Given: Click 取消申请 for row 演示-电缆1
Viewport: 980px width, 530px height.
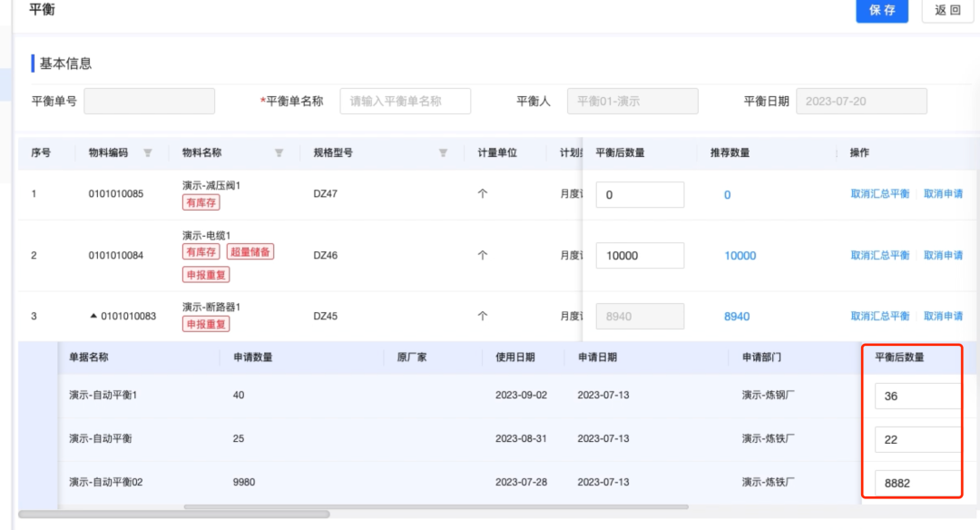Looking at the screenshot, I should [943, 255].
